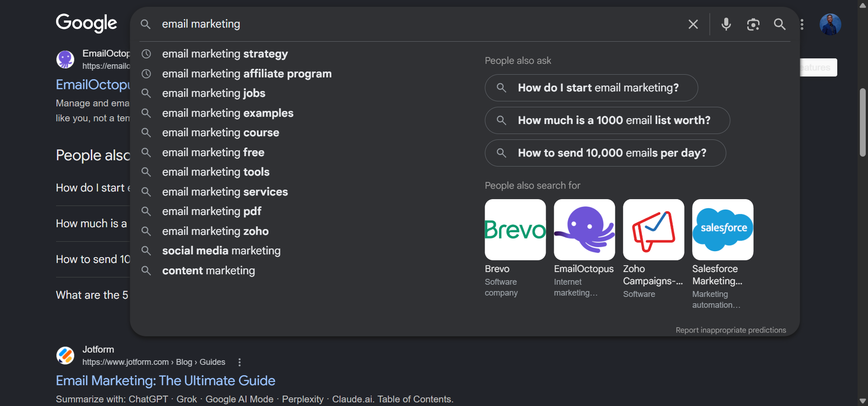Screen dimensions: 868x406
Task: Open the EmailOctopus result title link
Action: pyautogui.click(x=93, y=85)
